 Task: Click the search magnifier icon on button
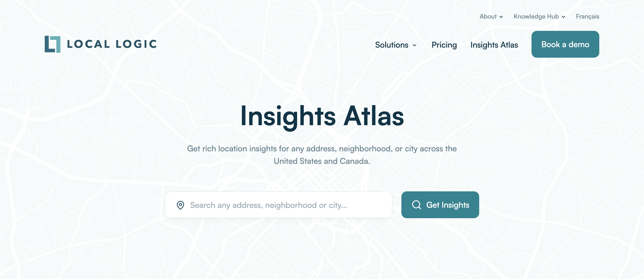click(x=416, y=205)
